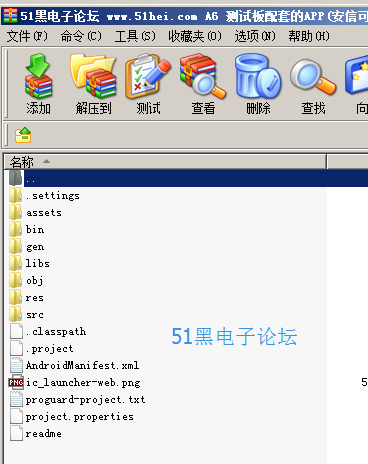Select the 'assets' folder name

point(44,213)
